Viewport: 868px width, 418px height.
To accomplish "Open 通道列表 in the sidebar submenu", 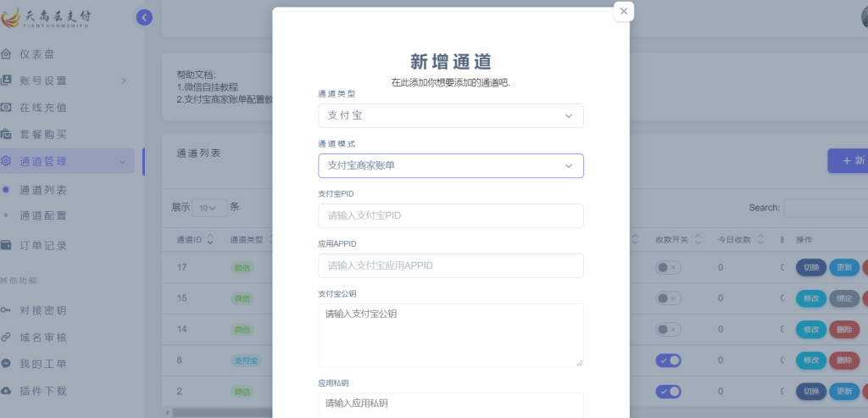I will (x=43, y=190).
